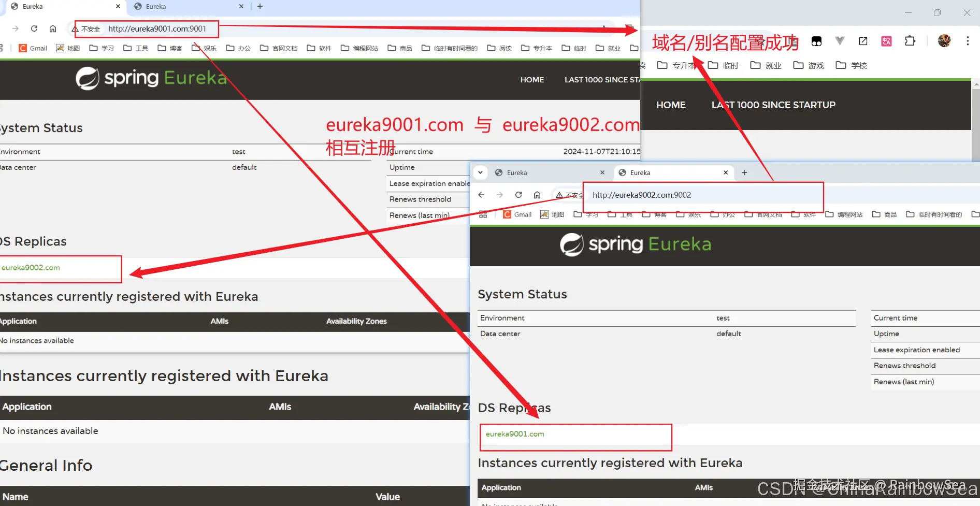Click the spring Eureka logo on the eureka9002 page
The width and height of the screenshot is (980, 506).
[x=636, y=244]
